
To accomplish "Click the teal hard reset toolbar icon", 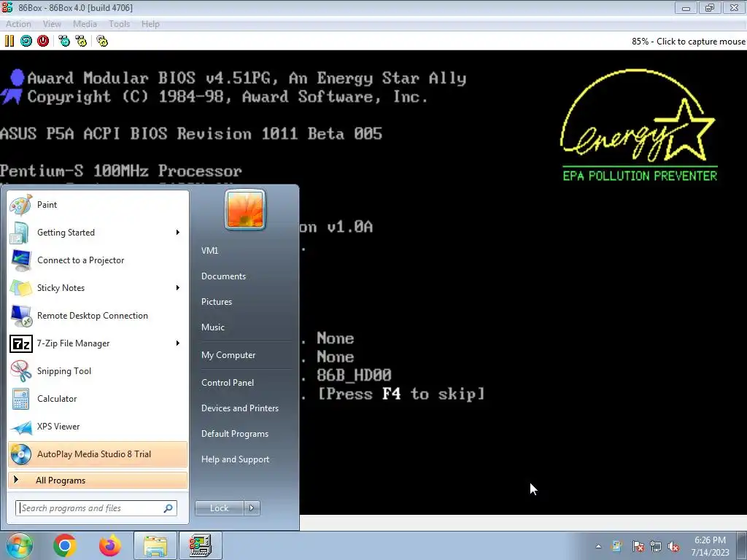I will [26, 41].
